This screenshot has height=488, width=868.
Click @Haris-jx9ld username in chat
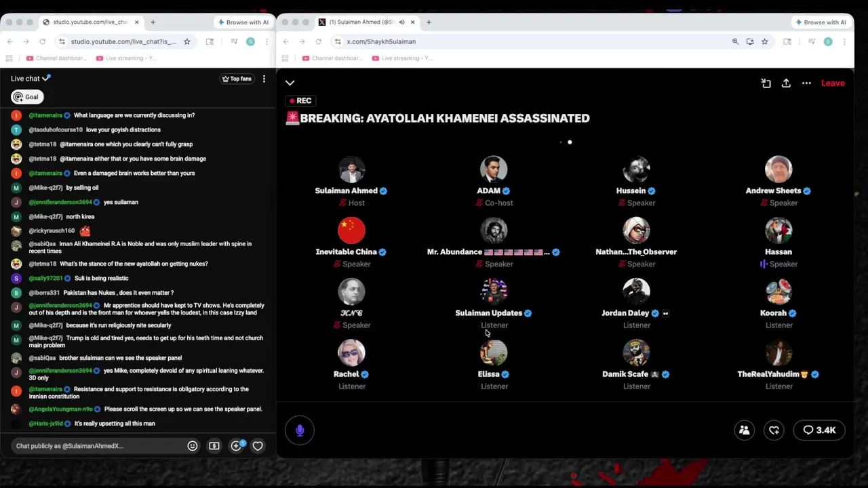coord(45,424)
